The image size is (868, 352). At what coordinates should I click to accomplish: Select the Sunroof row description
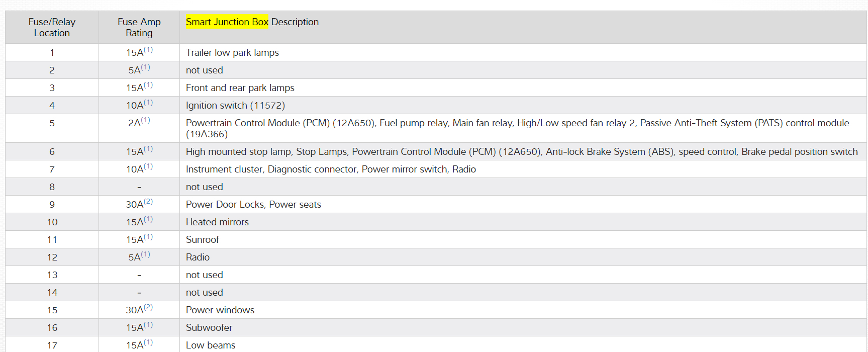click(x=203, y=240)
